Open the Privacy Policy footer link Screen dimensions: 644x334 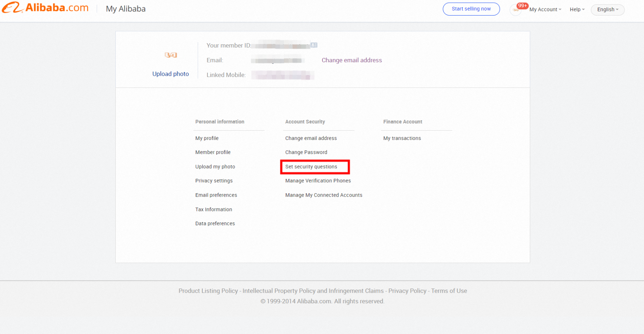407,291
